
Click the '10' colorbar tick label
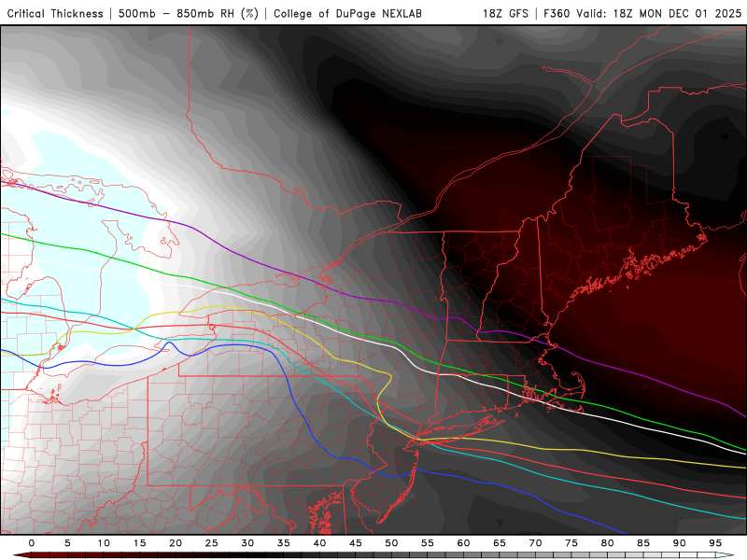(104, 543)
